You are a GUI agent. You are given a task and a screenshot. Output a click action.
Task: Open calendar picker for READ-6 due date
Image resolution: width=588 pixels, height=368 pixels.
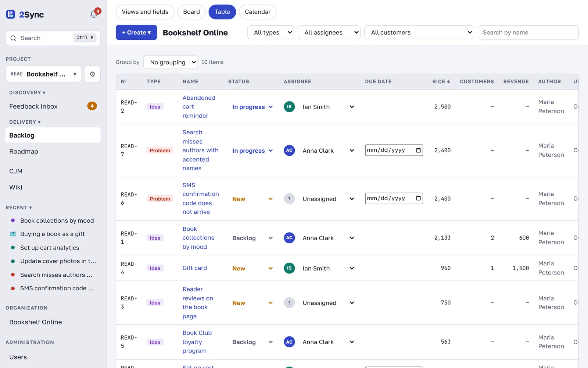point(418,198)
